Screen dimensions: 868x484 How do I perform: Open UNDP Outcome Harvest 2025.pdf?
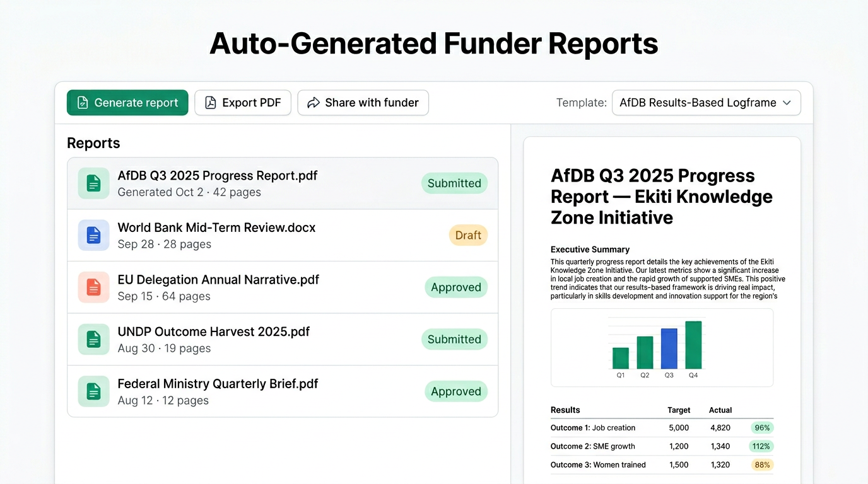coord(283,339)
